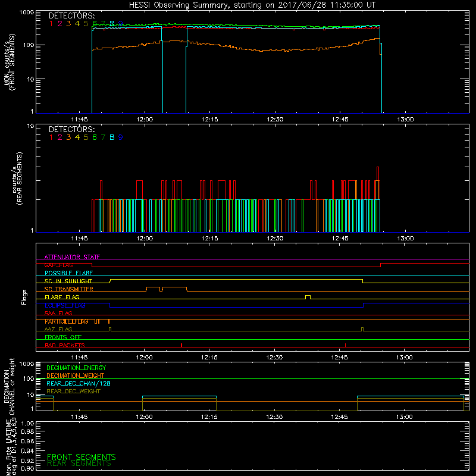Select detector number 9 in rear segments legend
Image resolution: width=476 pixels, height=476 pixels.
point(121,137)
